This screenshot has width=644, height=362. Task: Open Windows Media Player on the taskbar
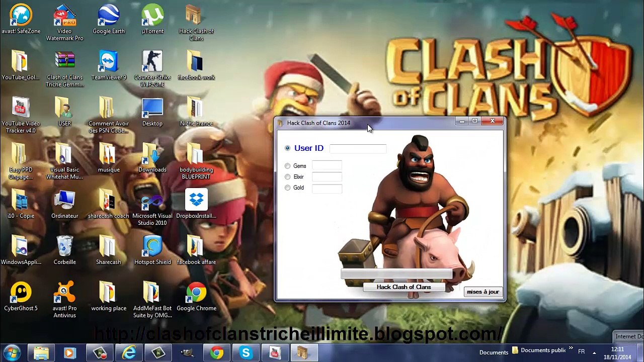(x=69, y=352)
